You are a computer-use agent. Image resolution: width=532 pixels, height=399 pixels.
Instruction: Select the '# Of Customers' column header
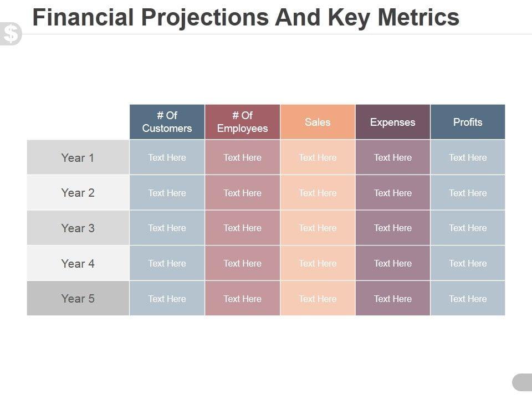click(167, 122)
